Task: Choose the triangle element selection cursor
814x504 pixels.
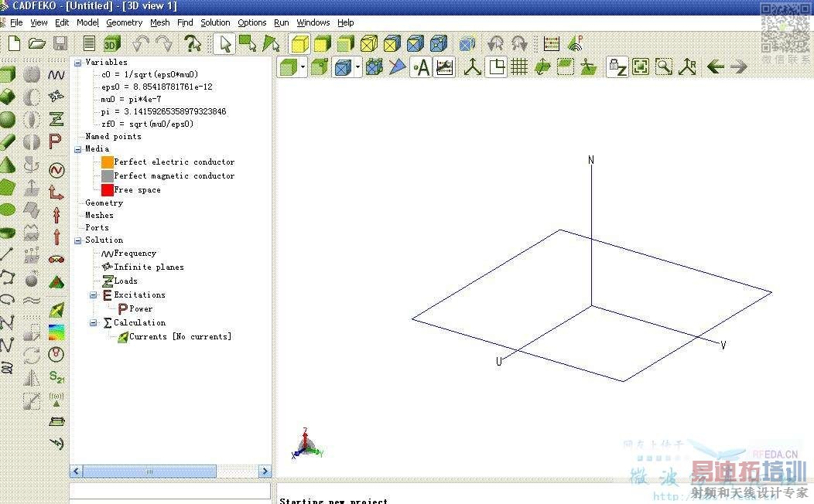Action: coord(271,43)
